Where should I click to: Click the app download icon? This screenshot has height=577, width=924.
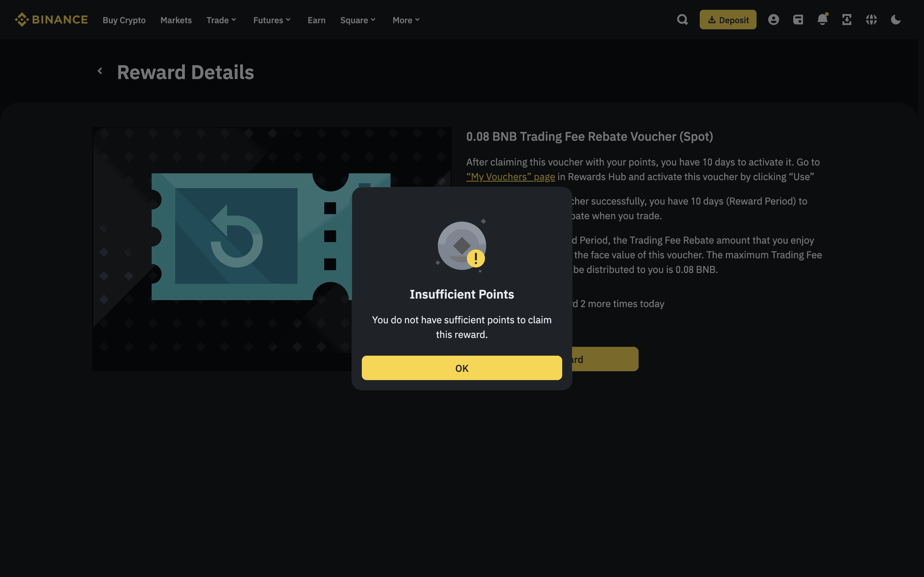pos(846,20)
